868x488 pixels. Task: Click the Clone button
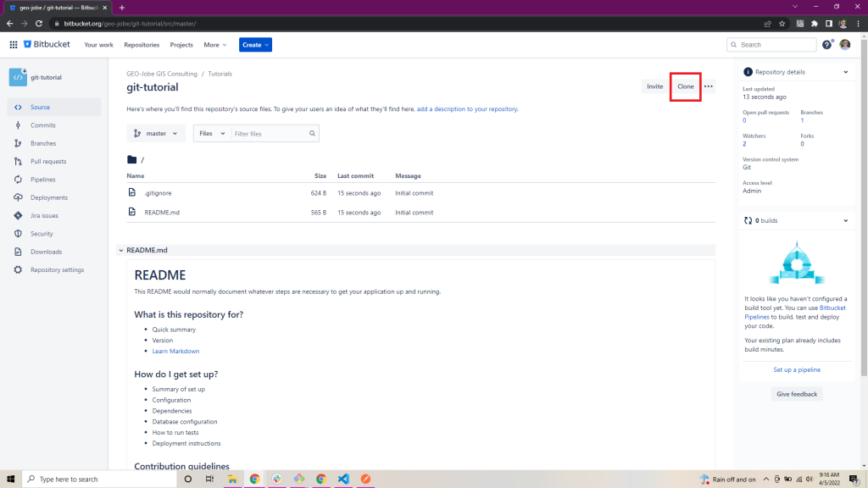click(x=685, y=86)
